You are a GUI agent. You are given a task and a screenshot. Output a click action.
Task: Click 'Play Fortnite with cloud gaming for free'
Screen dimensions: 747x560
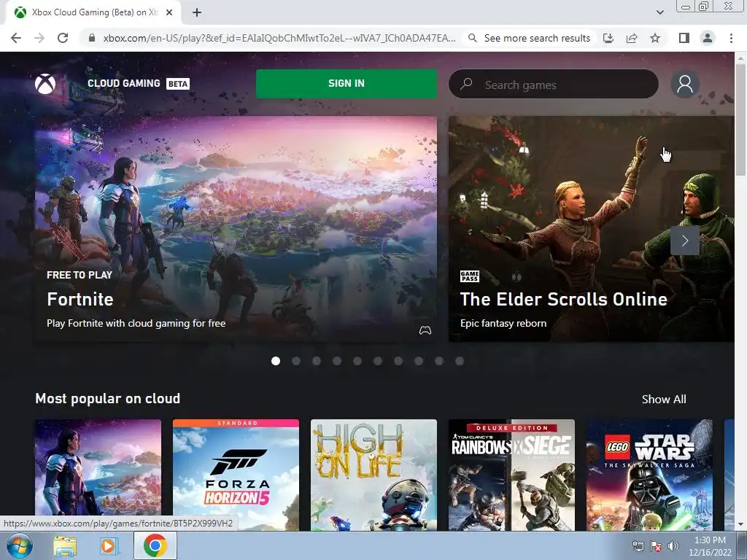(x=136, y=323)
